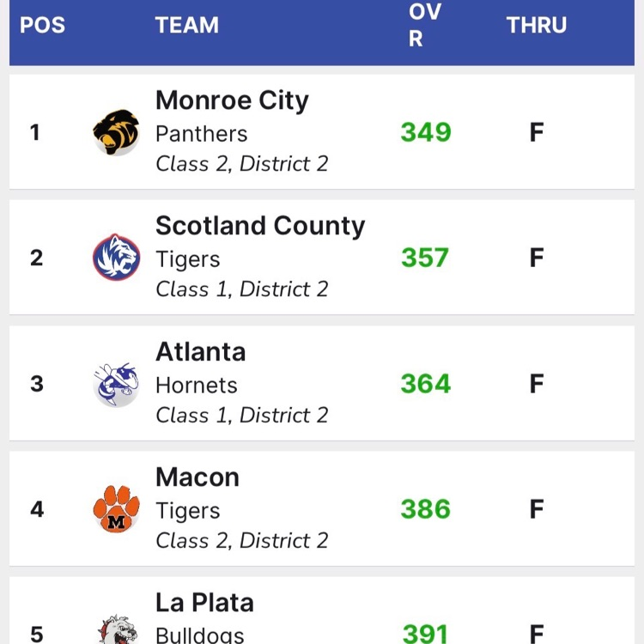Click Monroe City's score of 349
This screenshot has height=644, width=644.
425,132
